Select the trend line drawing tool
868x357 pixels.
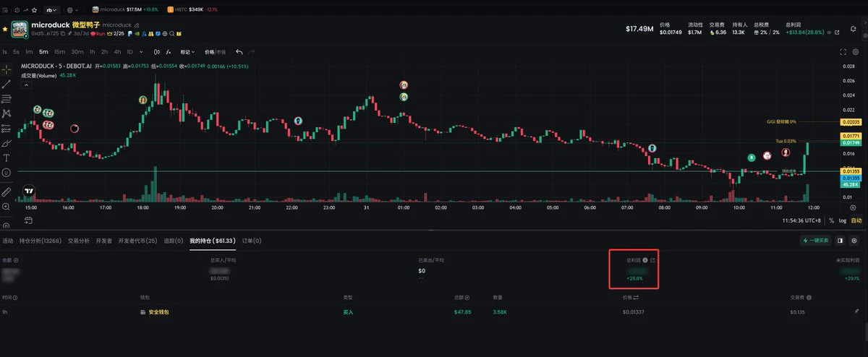(7, 84)
